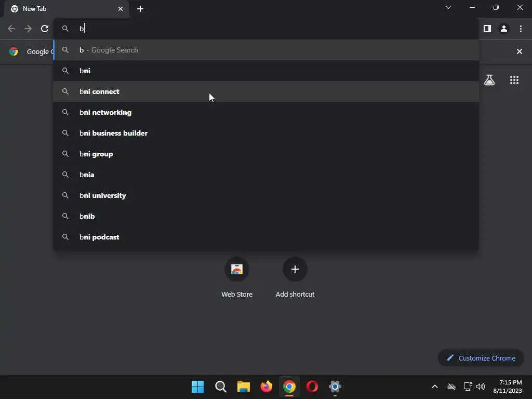Close the New Tab tab
This screenshot has height=399, width=532.
(121, 9)
